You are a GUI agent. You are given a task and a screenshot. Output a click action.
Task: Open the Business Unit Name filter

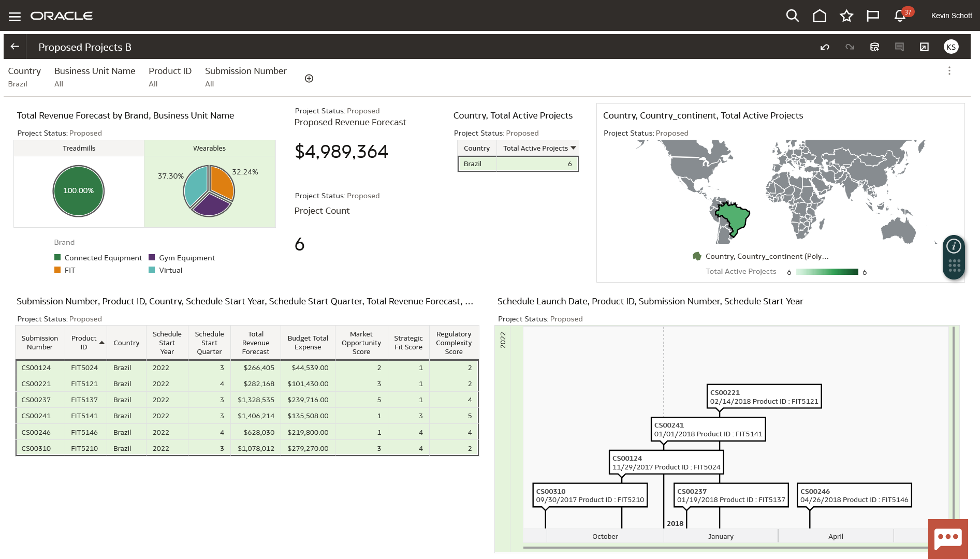95,77
